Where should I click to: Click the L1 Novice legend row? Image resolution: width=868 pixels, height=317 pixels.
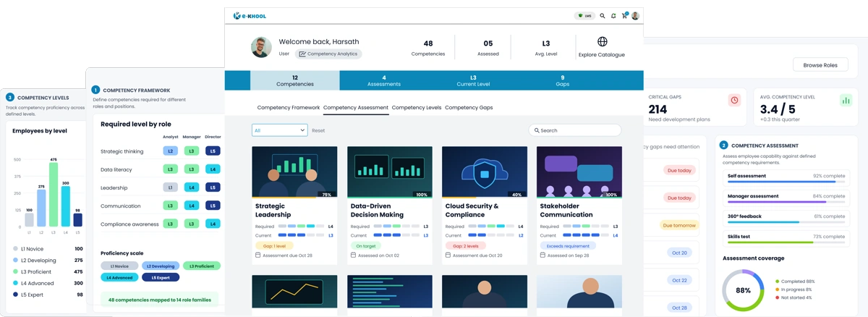click(x=48, y=248)
